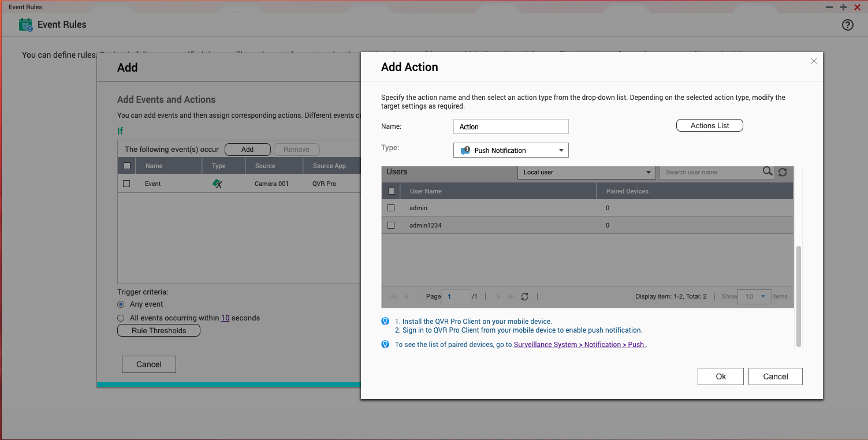Click Add button for events
The height and width of the screenshot is (440, 868).
(x=248, y=149)
